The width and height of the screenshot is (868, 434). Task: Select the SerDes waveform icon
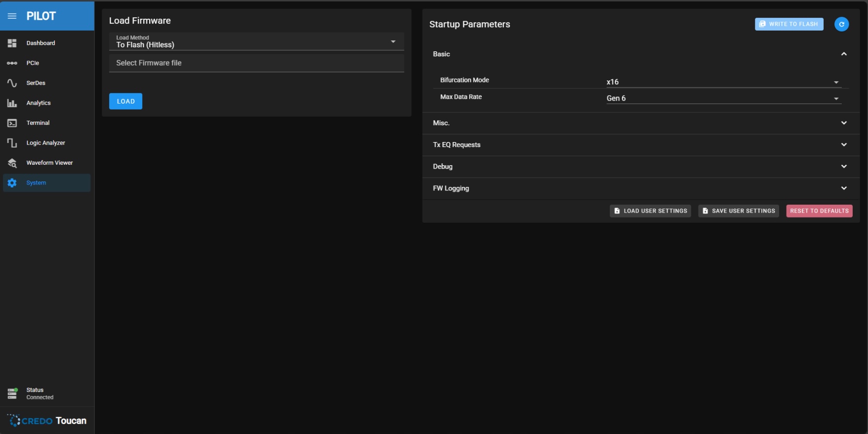coord(12,83)
